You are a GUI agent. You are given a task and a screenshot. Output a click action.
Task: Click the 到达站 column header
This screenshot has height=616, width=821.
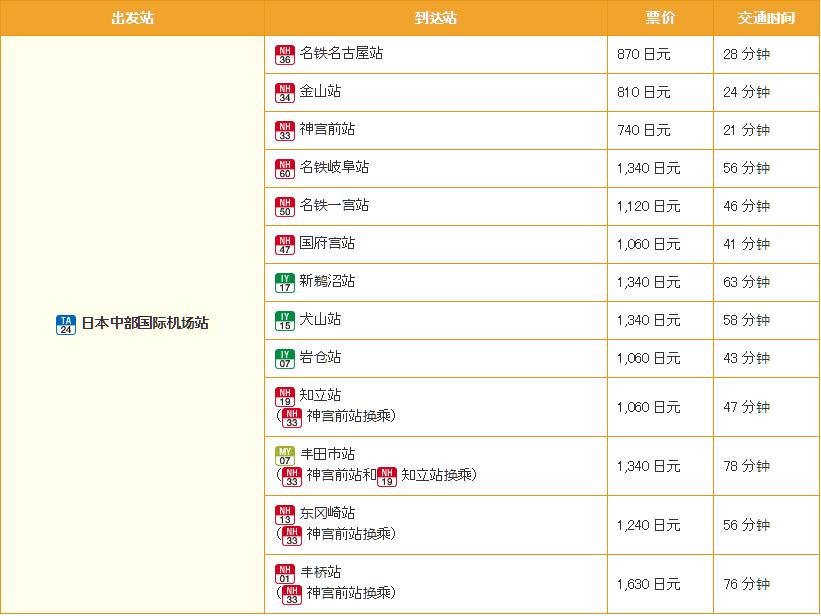(x=435, y=18)
